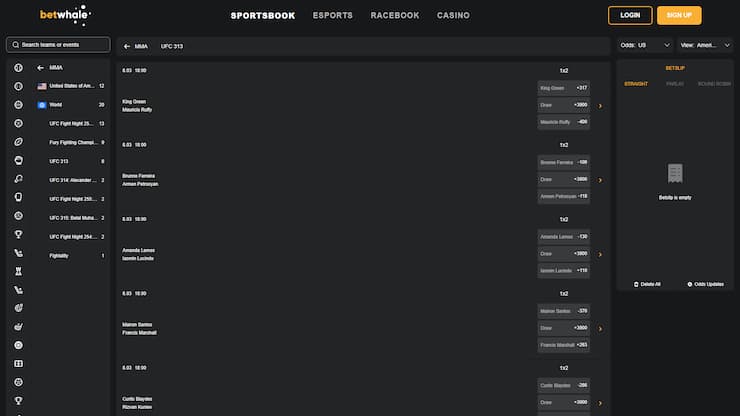Open Odds Updates settings
This screenshot has width=740, height=416.
706,284
